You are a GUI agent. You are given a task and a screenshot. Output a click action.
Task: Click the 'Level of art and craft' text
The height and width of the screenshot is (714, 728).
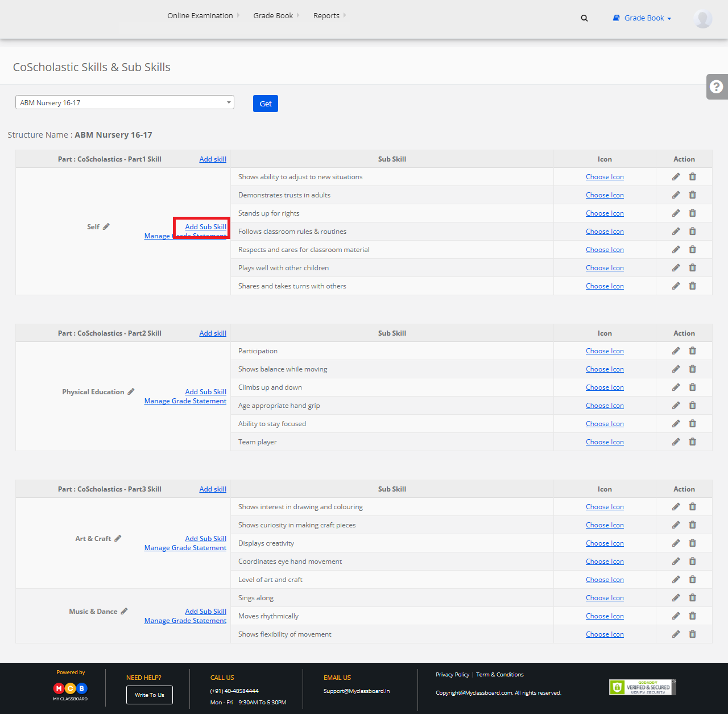(x=270, y=580)
